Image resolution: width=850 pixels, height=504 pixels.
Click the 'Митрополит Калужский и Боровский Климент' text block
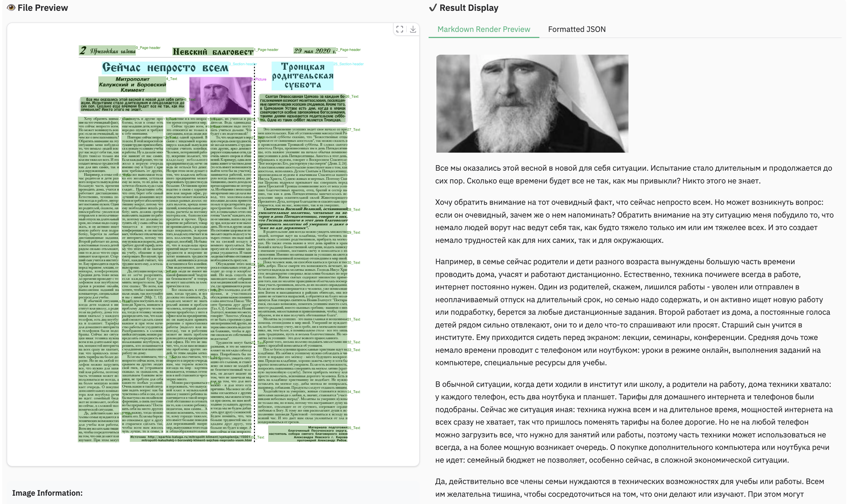pyautogui.click(x=132, y=85)
